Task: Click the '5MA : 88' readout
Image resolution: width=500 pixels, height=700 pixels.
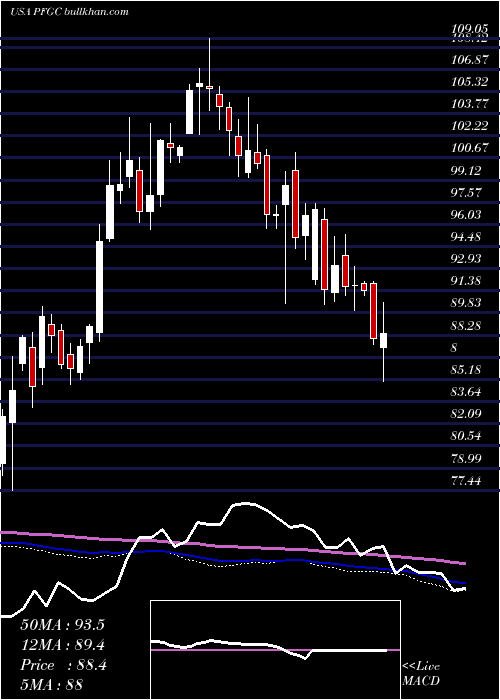Action: point(52,685)
